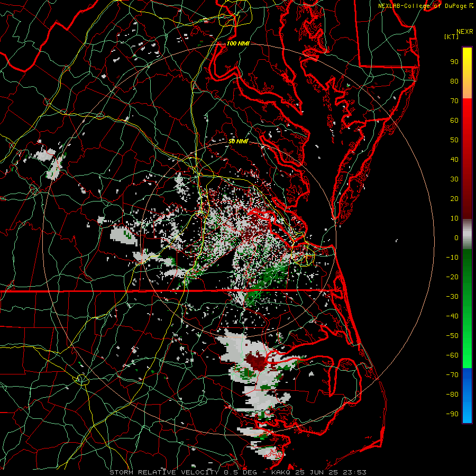476x476 pixels.
Task: Click the STORM RELATIVE VELOCITY product label
Action: click(164, 472)
